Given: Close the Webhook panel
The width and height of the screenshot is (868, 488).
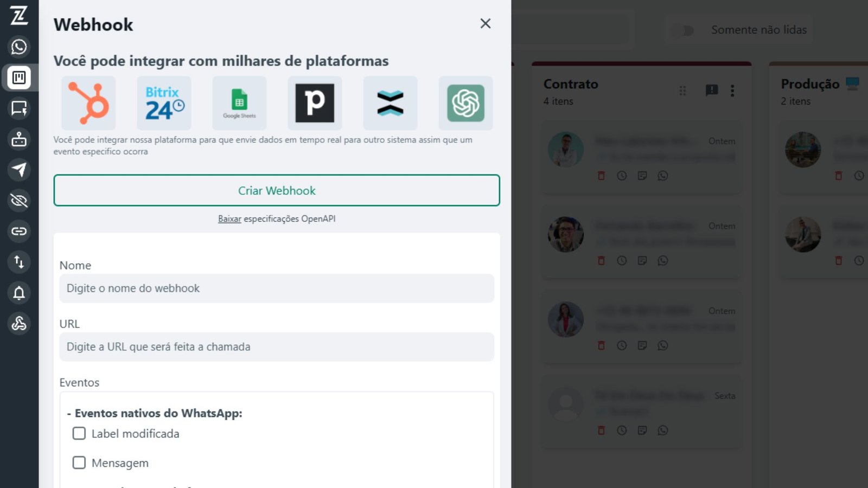Looking at the screenshot, I should (486, 23).
